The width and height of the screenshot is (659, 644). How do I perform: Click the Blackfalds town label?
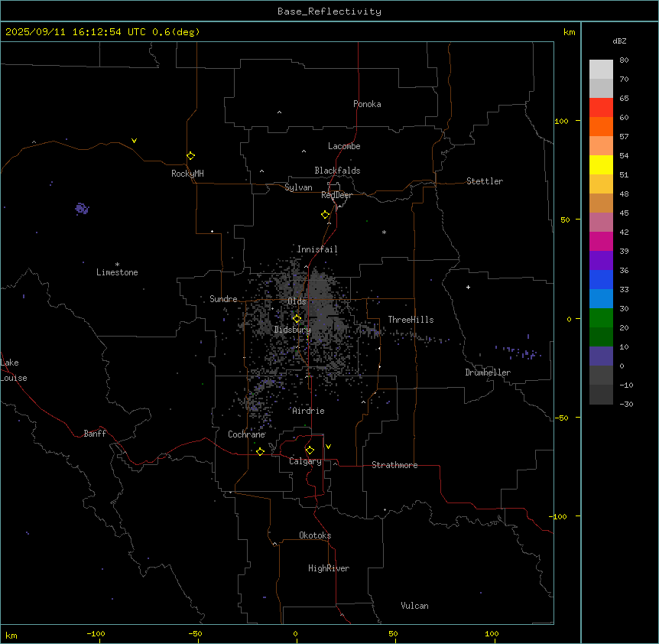pyautogui.click(x=337, y=171)
